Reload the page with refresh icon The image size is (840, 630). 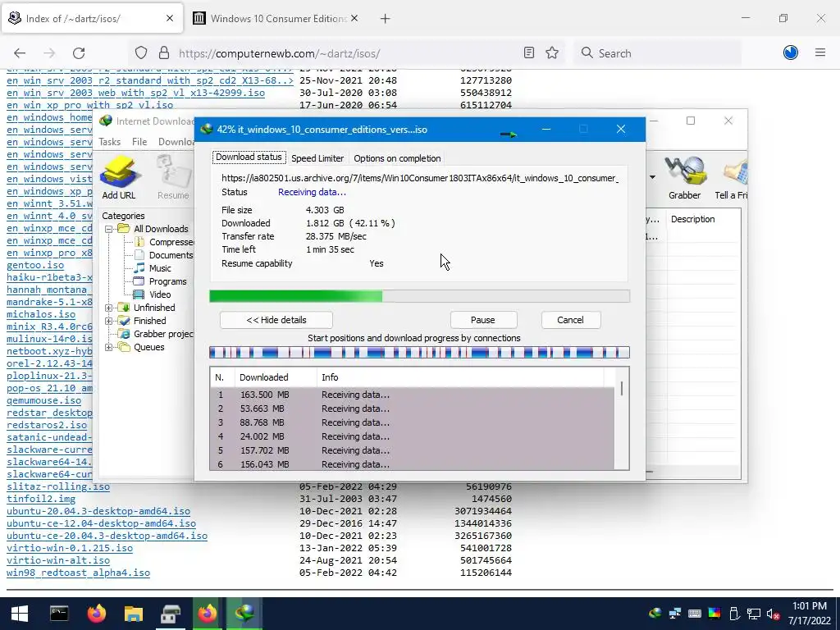[x=79, y=53]
